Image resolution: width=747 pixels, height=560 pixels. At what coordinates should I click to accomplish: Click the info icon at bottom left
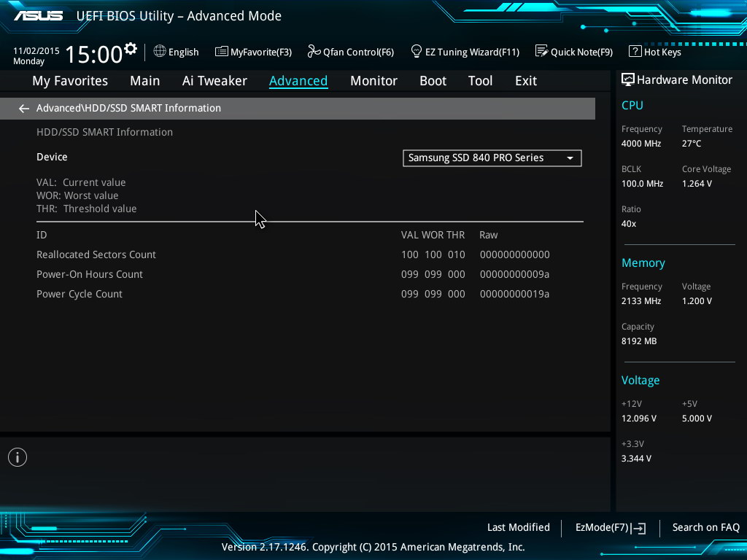(18, 457)
